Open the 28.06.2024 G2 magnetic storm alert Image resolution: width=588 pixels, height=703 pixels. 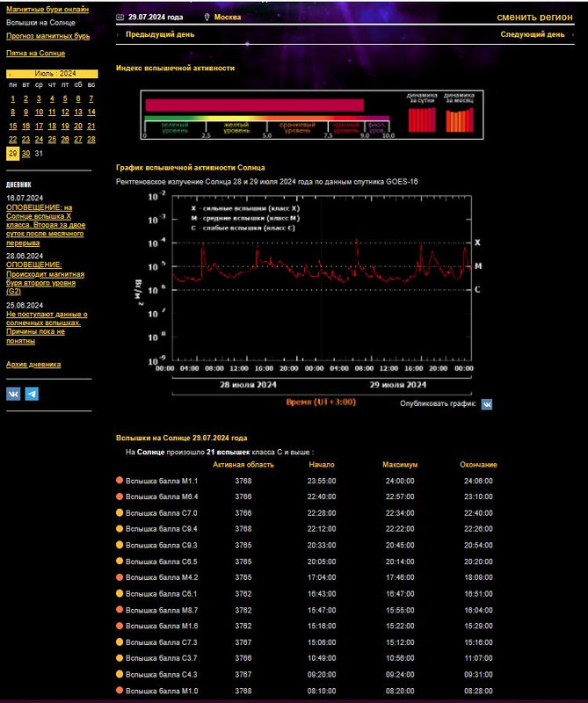45,279
